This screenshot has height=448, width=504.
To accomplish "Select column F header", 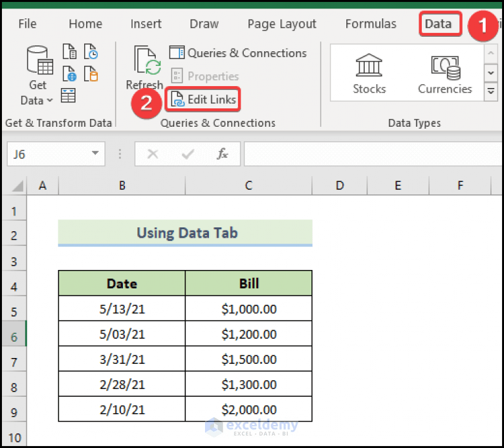I will pos(460,185).
